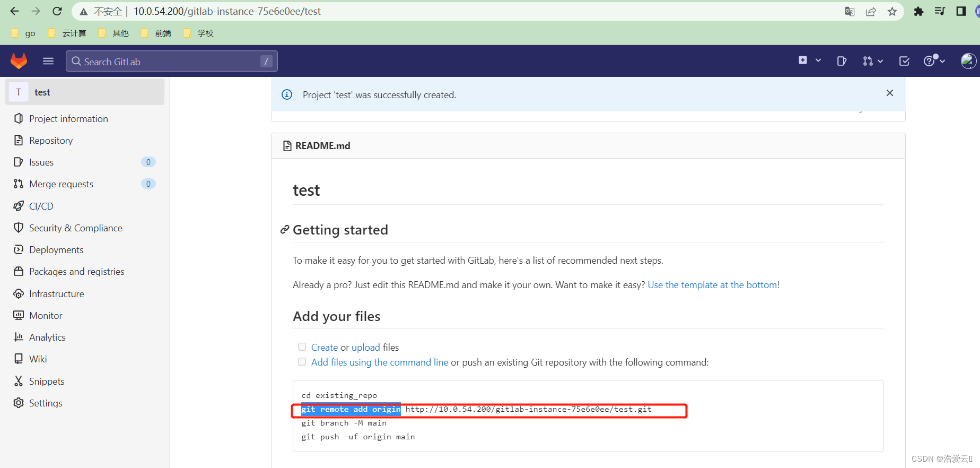
Task: Click the Settings gear icon in sidebar
Action: (x=19, y=403)
